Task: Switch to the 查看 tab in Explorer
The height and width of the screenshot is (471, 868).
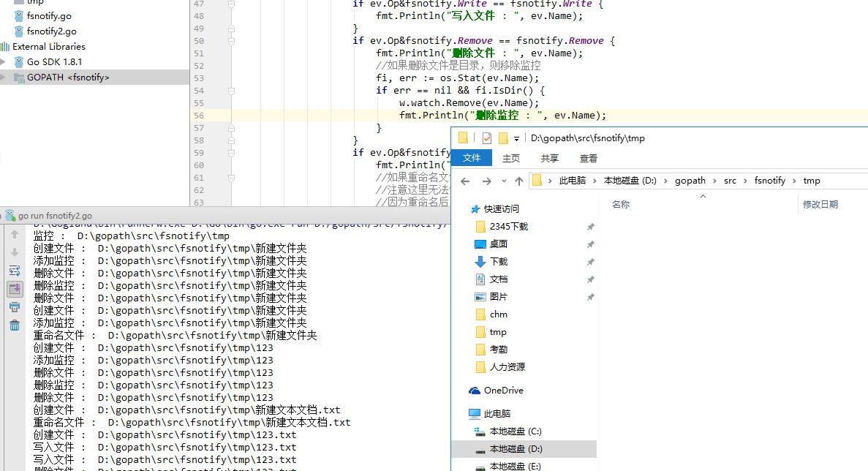Action: (x=589, y=158)
